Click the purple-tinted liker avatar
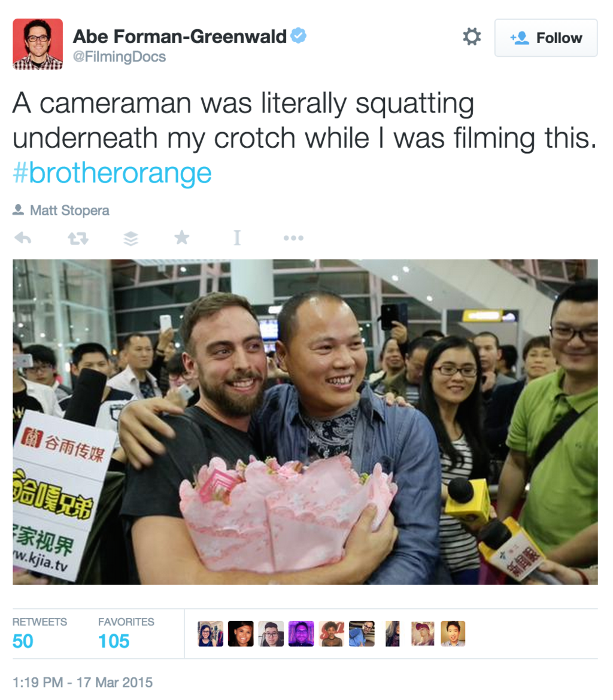The height and width of the screenshot is (700, 613). 301,634
